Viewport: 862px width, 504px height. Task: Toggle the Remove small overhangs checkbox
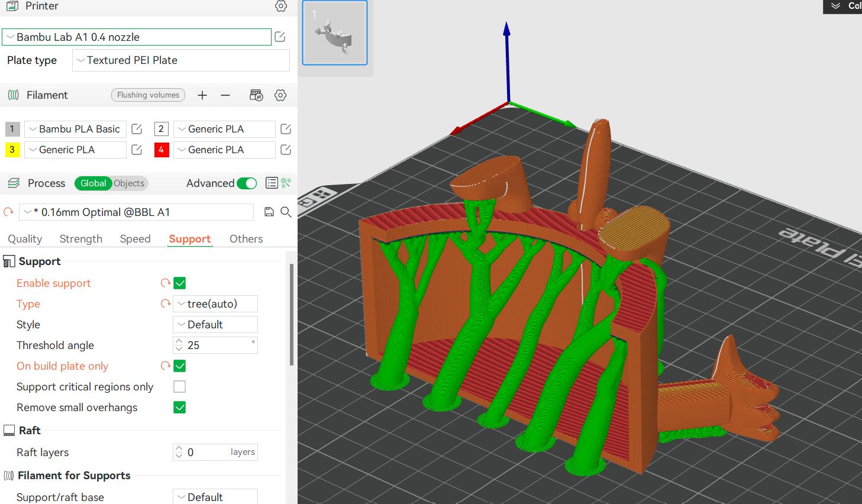click(180, 408)
